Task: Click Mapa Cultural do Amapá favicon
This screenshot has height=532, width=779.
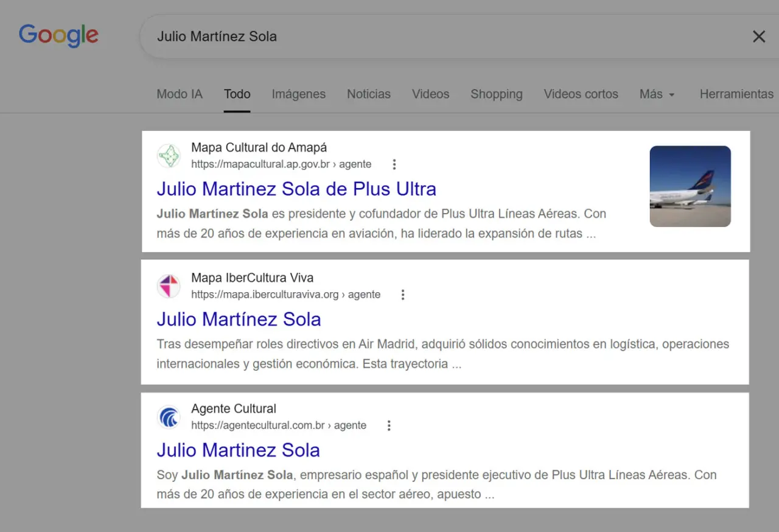Action: coord(169,156)
